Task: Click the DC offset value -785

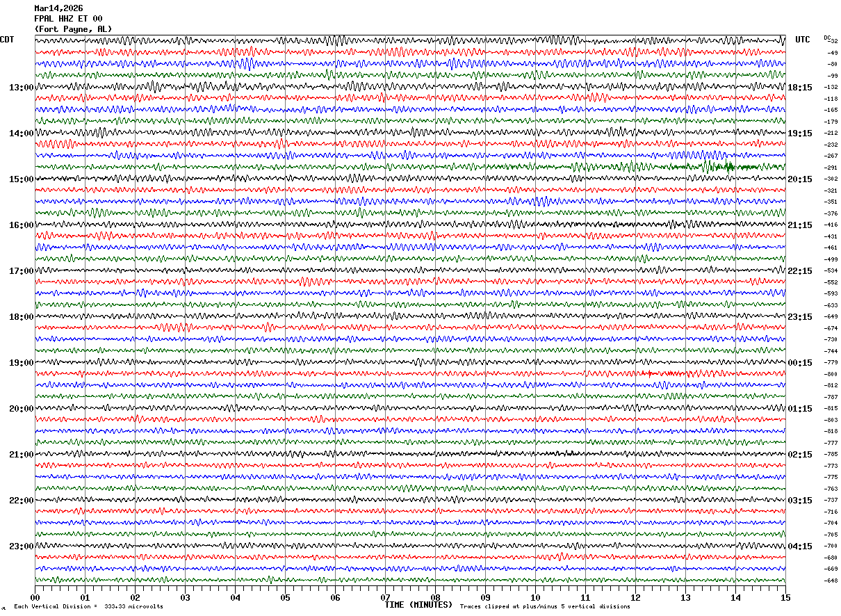Action: (831, 454)
